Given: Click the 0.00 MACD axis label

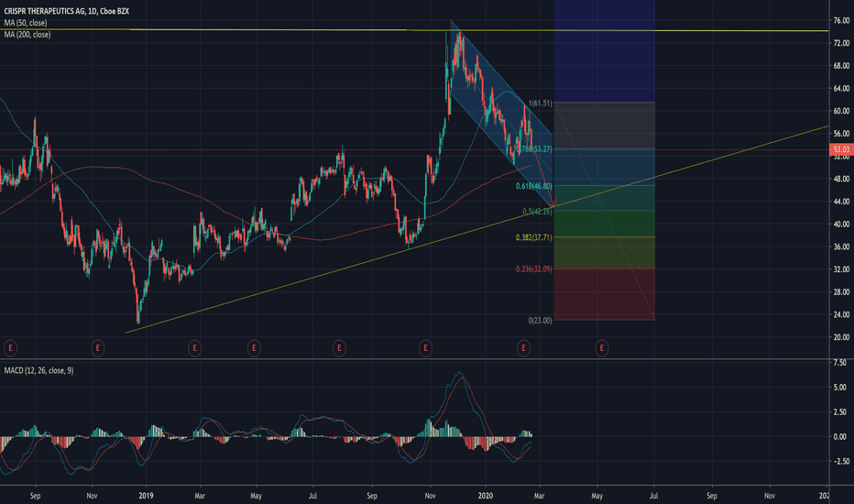Looking at the screenshot, I should coord(840,436).
